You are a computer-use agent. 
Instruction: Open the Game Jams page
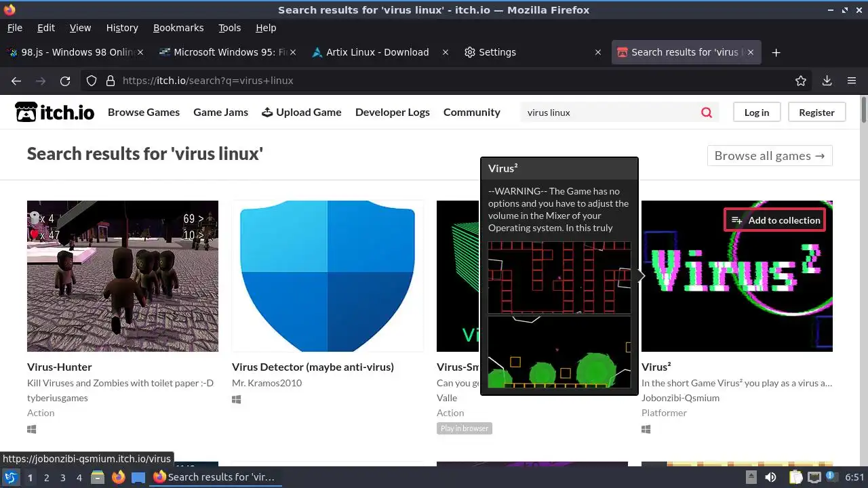coord(220,113)
